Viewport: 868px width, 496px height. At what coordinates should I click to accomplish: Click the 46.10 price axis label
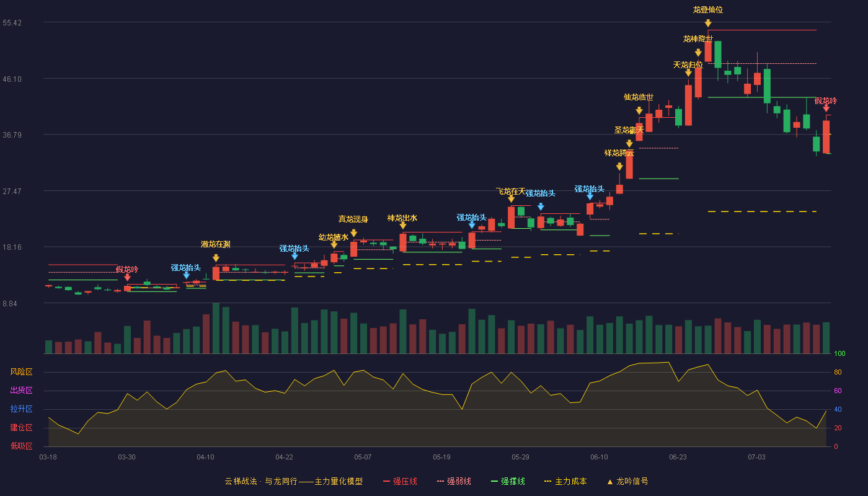(x=12, y=79)
